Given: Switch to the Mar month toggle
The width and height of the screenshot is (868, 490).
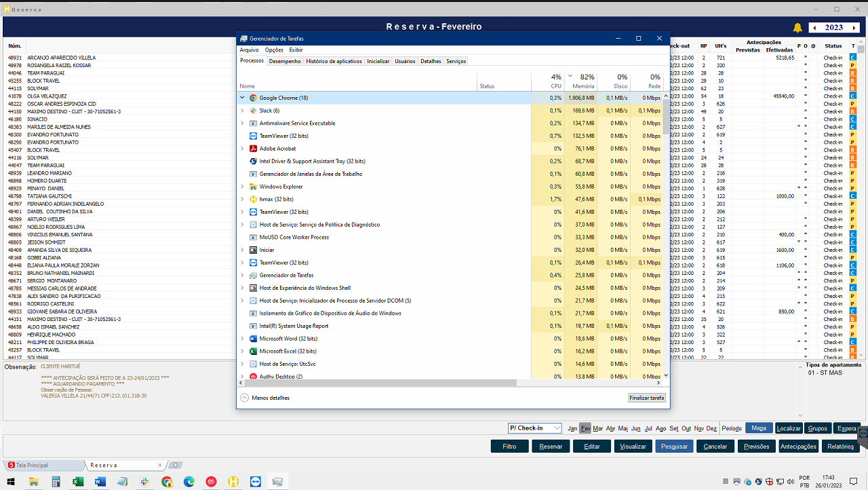Looking at the screenshot, I should point(597,428).
